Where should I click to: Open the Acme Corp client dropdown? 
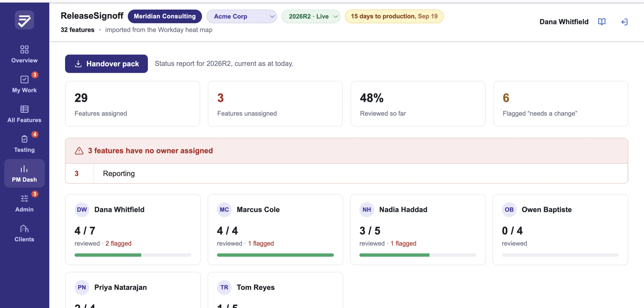point(241,16)
